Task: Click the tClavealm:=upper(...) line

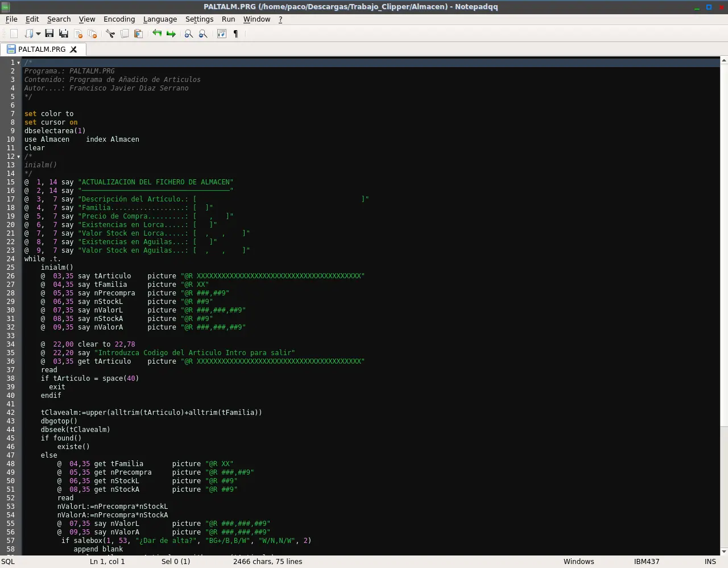Action: [x=151, y=413]
